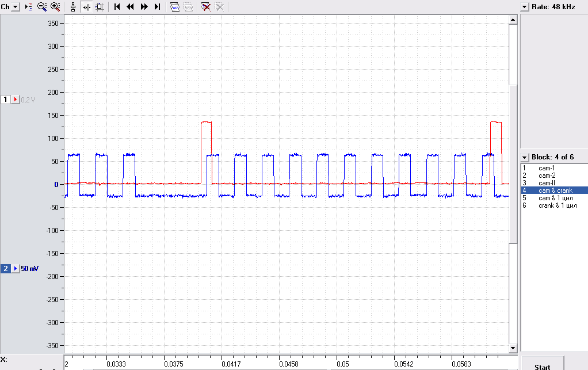Click the zoom in magnifier icon
The width and height of the screenshot is (588, 370).
click(55, 7)
